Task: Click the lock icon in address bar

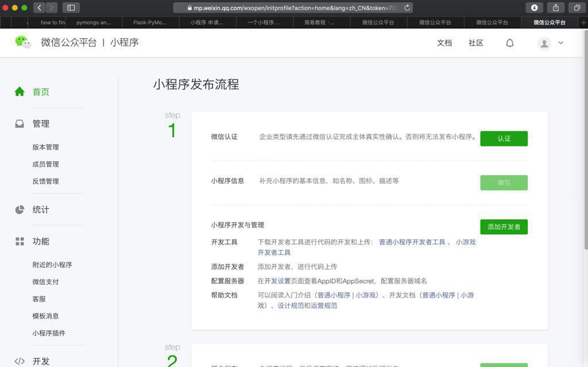Action: pyautogui.click(x=189, y=8)
